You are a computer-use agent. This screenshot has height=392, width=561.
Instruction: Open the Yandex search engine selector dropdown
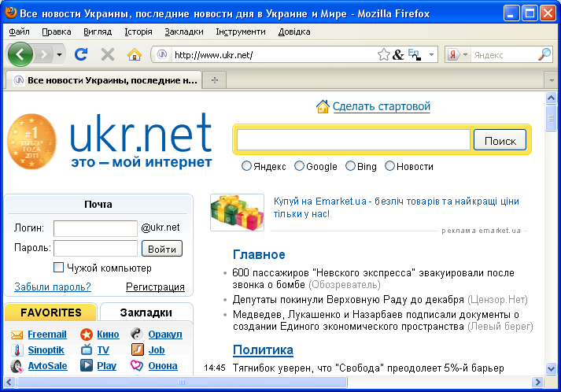(465, 55)
